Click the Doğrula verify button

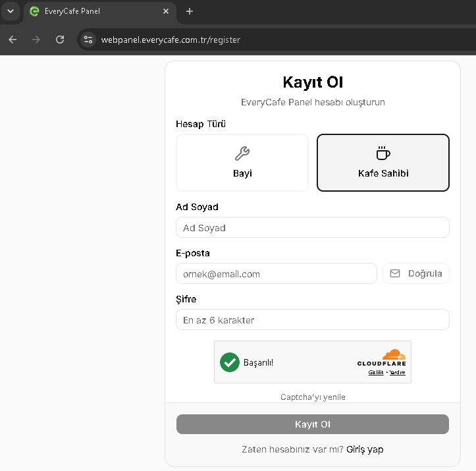416,273
